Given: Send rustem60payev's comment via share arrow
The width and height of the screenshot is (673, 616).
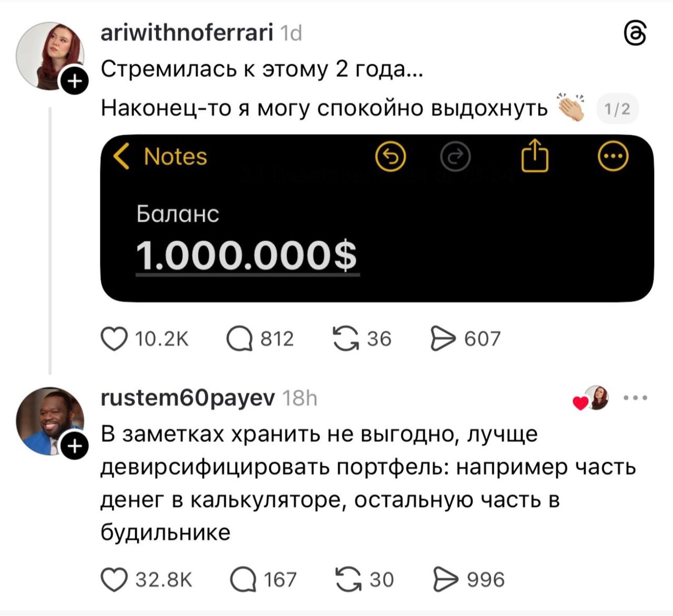Looking at the screenshot, I should tap(446, 580).
